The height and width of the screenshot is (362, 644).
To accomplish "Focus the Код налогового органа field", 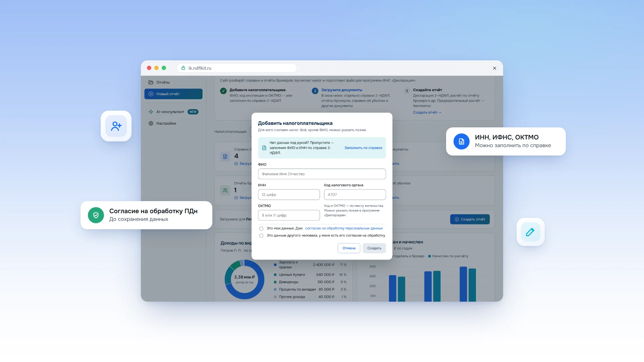I will pos(355,195).
